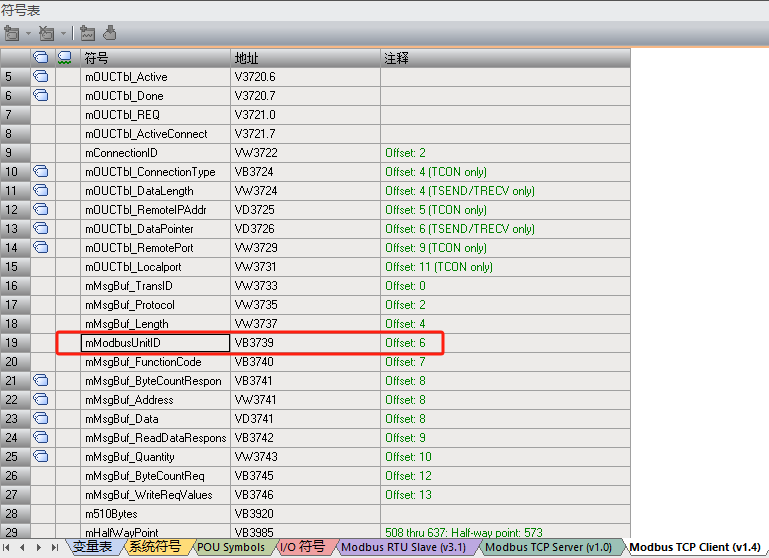Click the VW3735 address cell
Viewport: 769px width, 558px height.
tap(306, 304)
